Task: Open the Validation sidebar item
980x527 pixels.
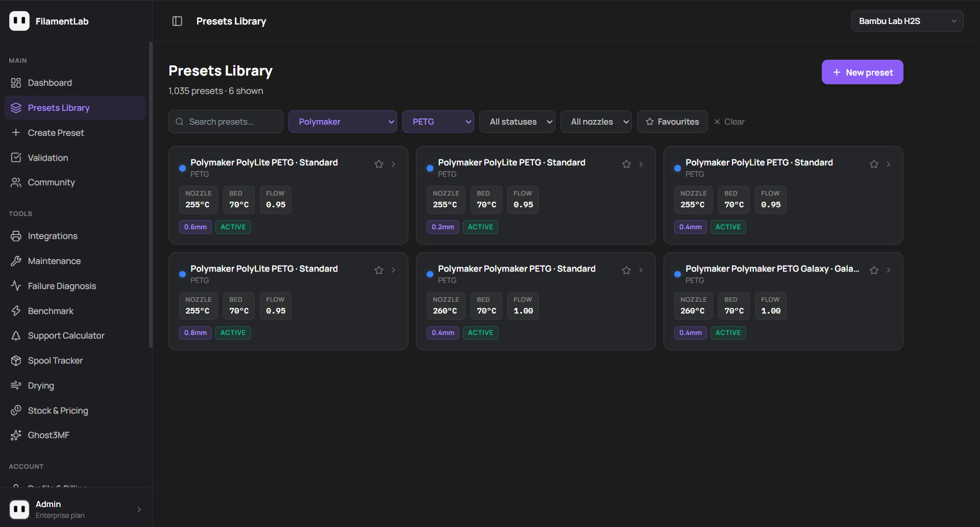Action: coord(75,158)
